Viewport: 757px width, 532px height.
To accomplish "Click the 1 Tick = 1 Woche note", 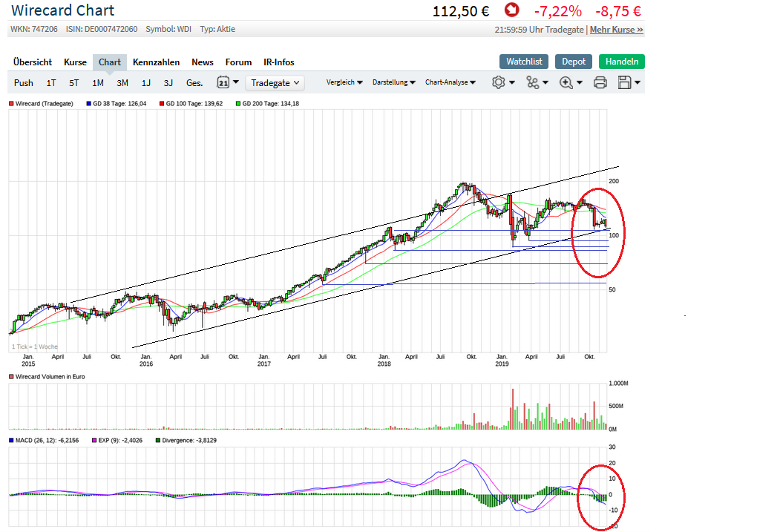I will [x=35, y=347].
